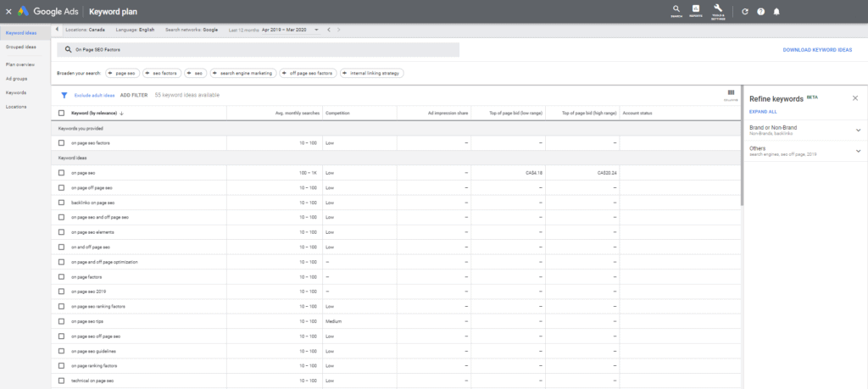Expand the Others refine group

click(x=858, y=151)
